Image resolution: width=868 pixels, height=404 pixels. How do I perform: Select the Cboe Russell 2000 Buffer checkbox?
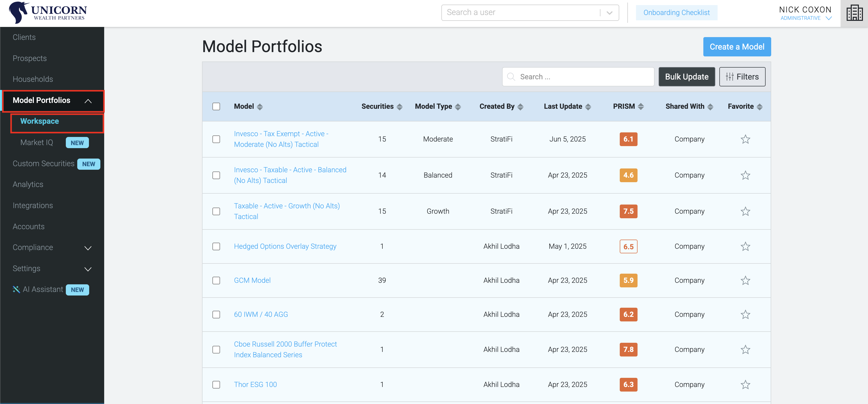[216, 349]
